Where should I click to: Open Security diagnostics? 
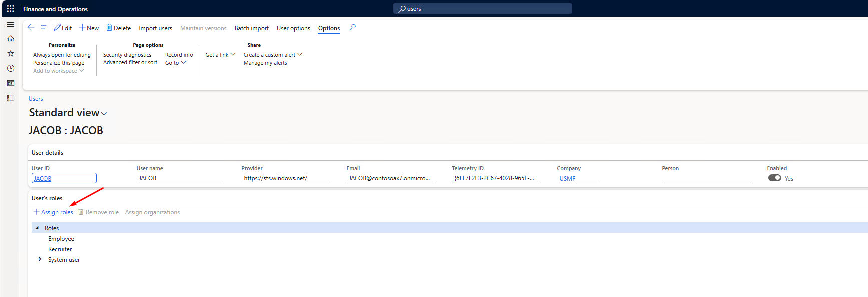127,55
